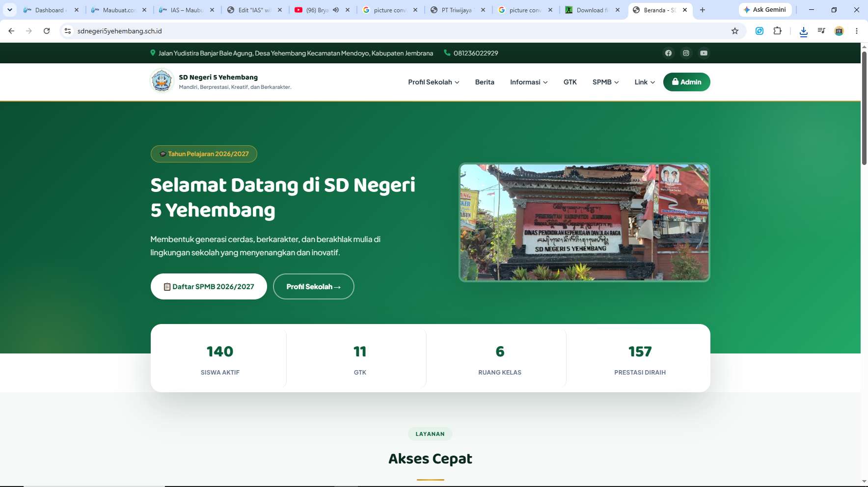Click the 6 Ruang Kelas stat card

click(x=500, y=358)
